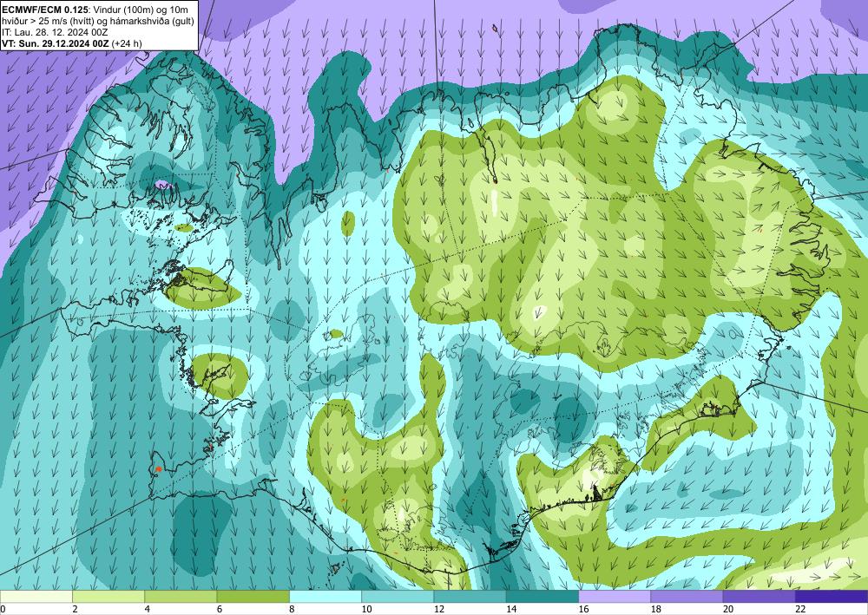Click the legend value "12"
Screen dimensions: 868x615
[x=439, y=609]
